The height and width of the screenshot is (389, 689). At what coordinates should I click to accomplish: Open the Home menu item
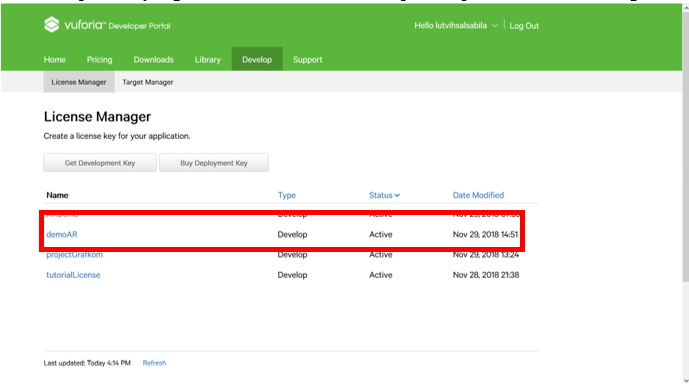[54, 59]
